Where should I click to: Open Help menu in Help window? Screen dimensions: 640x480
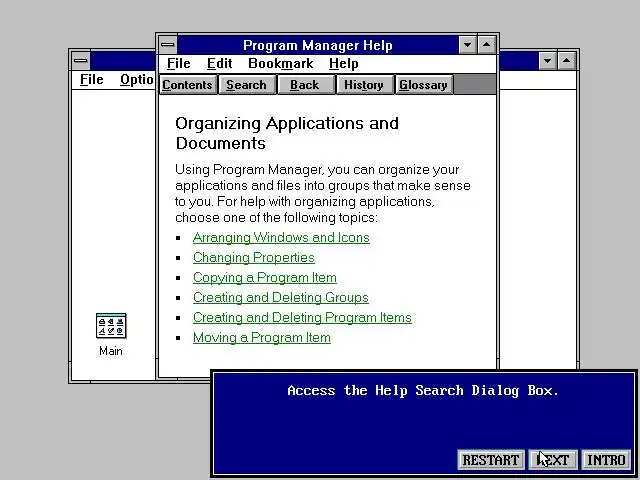[x=344, y=63]
